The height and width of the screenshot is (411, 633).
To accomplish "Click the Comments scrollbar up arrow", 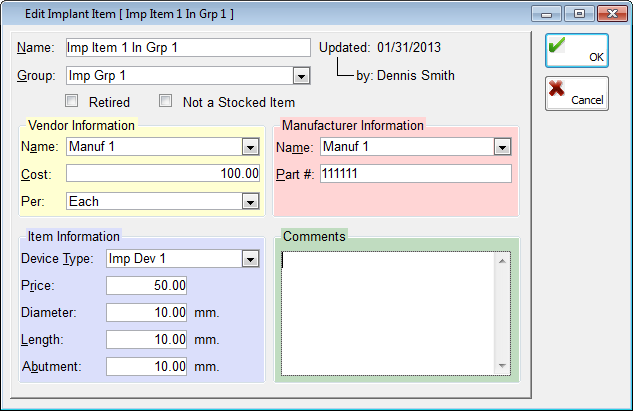I will coord(503,259).
